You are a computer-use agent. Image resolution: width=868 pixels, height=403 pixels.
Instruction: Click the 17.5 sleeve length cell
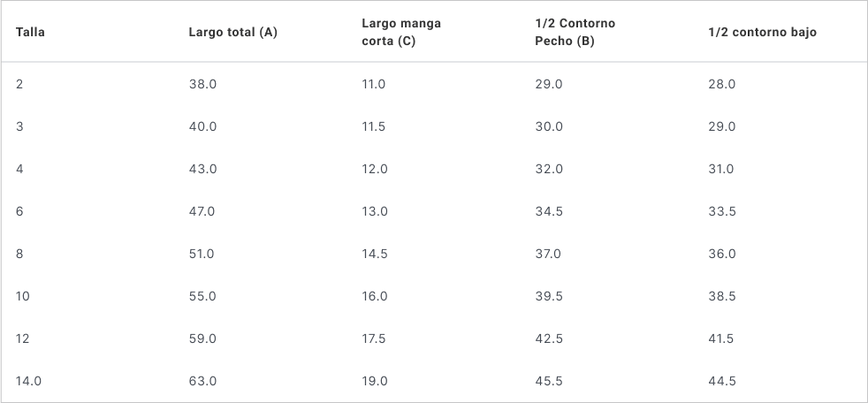tap(374, 338)
